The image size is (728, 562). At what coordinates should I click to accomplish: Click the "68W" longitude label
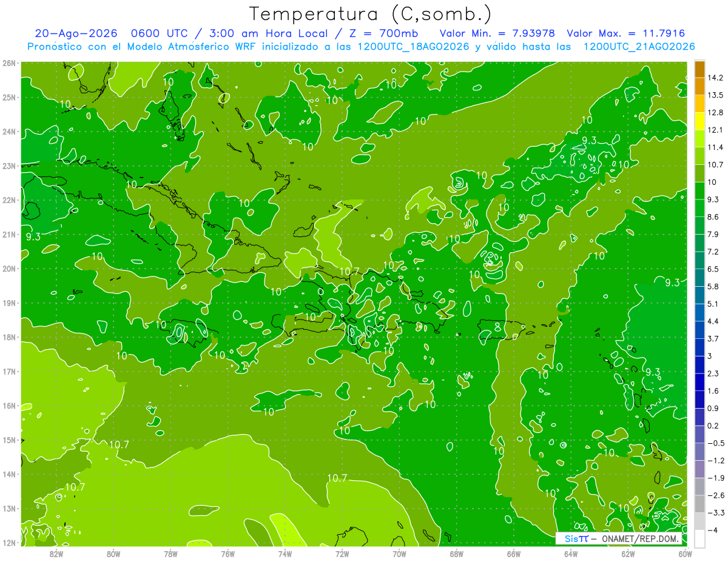pyautogui.click(x=457, y=554)
